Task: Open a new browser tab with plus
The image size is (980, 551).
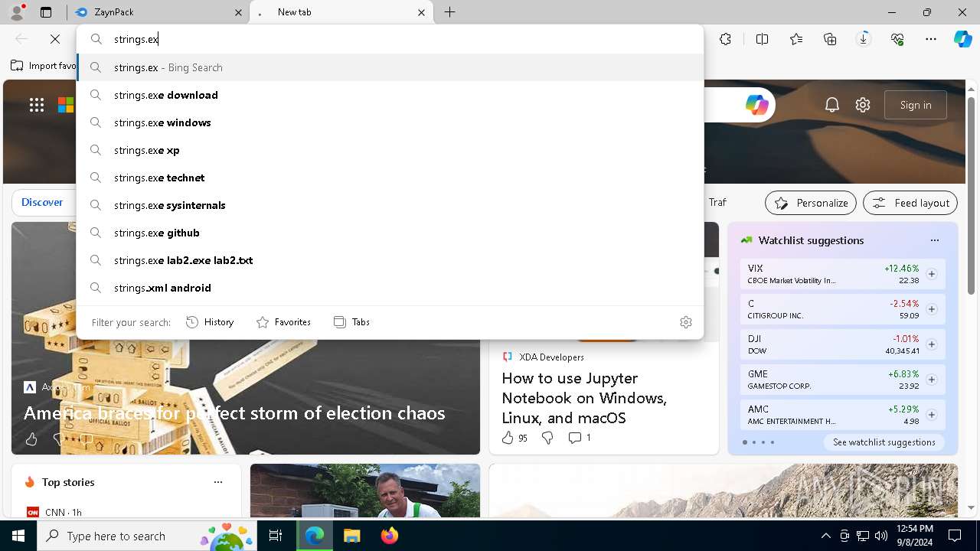Action: 450,12
